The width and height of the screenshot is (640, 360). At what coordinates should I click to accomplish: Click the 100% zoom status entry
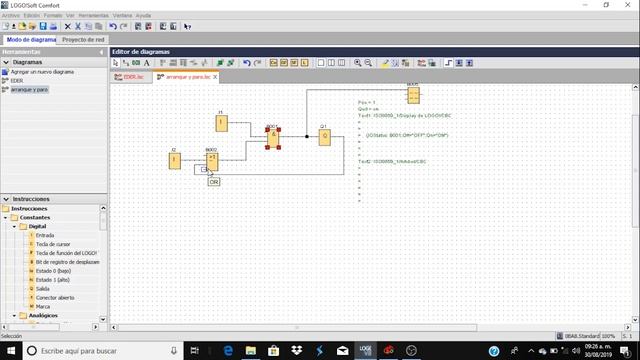tap(608, 336)
